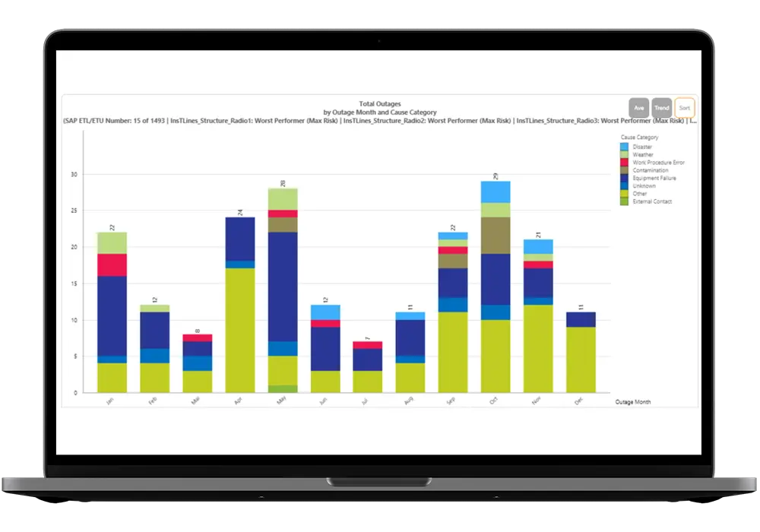Select the Disaster legend color swatch

625,147
